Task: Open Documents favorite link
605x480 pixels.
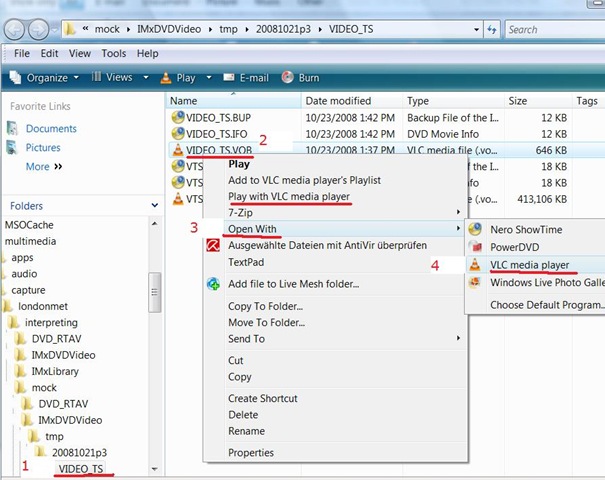Action: point(51,129)
